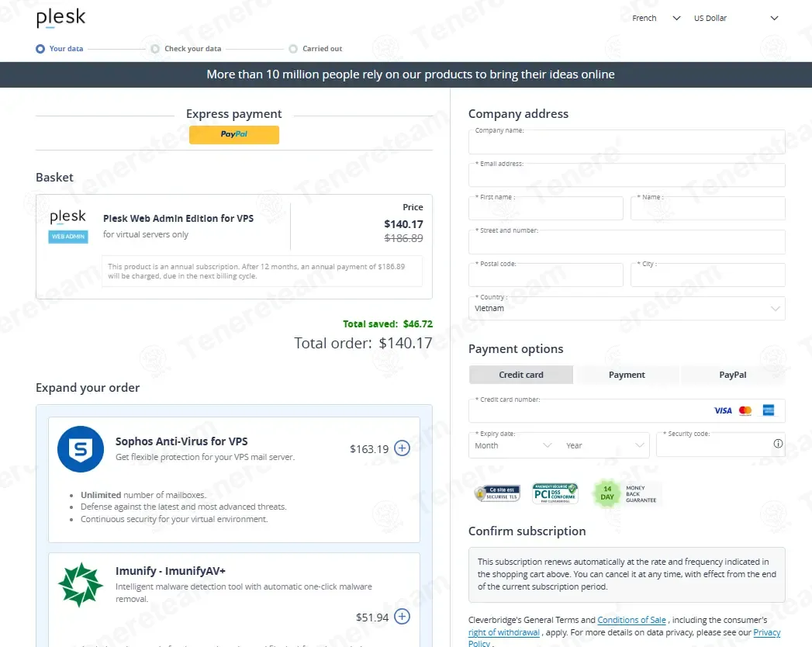The height and width of the screenshot is (647, 812).
Task: Open the Privacy Policy link
Action: (766, 632)
